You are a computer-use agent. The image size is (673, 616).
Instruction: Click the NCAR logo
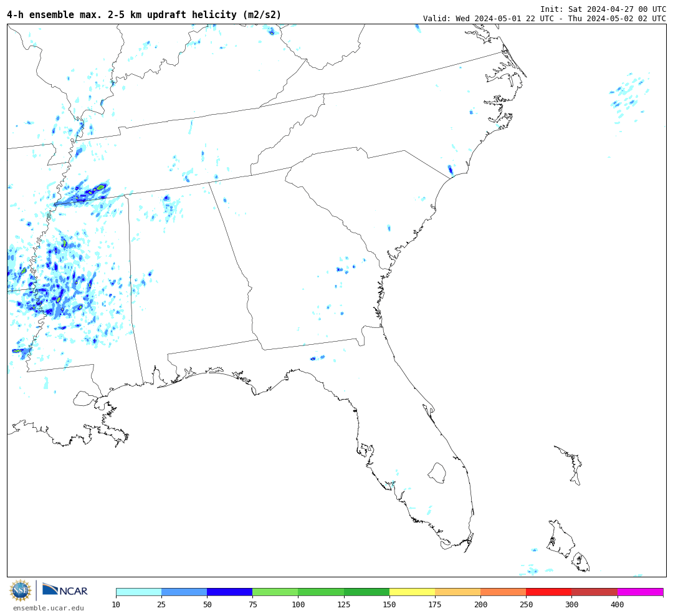(65, 590)
